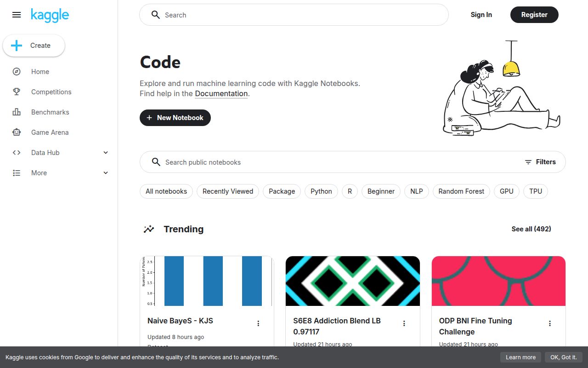Open options menu for Naive BayeS - KJS
The height and width of the screenshot is (368, 588).
258,323
